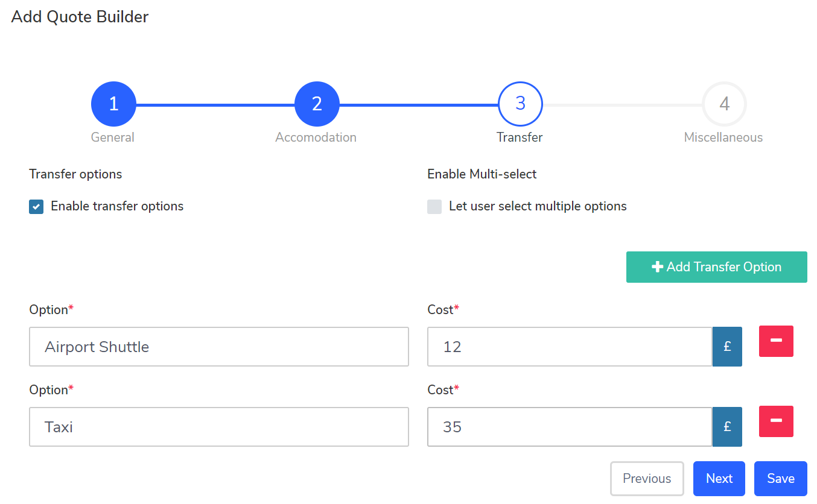Enable Let user select multiple options
Viewport: 817px width, 504px height.
coord(434,207)
